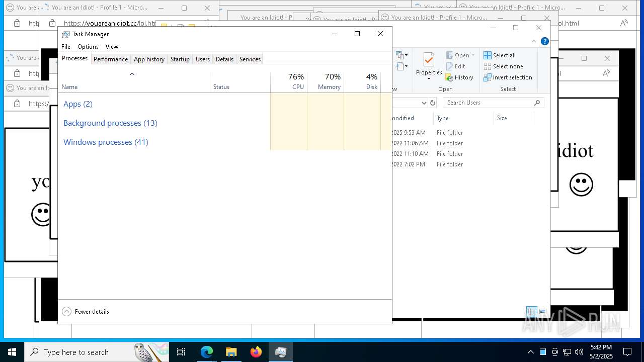Refresh the Explorer folder view
The height and width of the screenshot is (362, 644).
click(x=433, y=103)
